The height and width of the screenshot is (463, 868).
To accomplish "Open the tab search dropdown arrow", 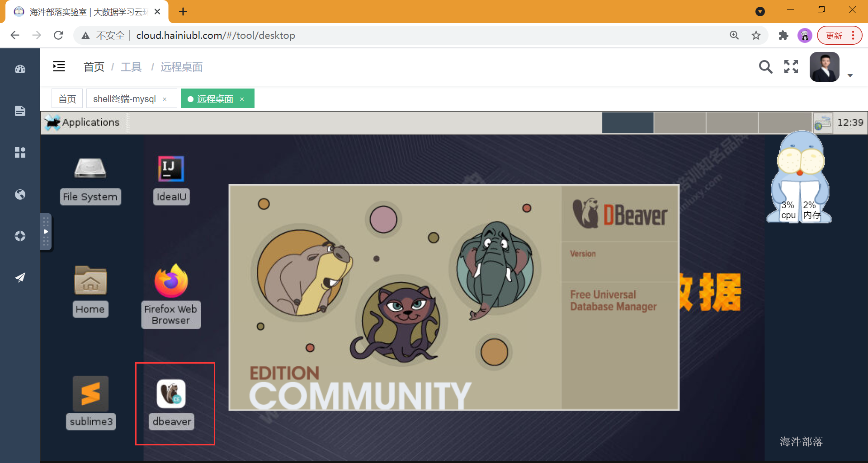I will 760,12.
